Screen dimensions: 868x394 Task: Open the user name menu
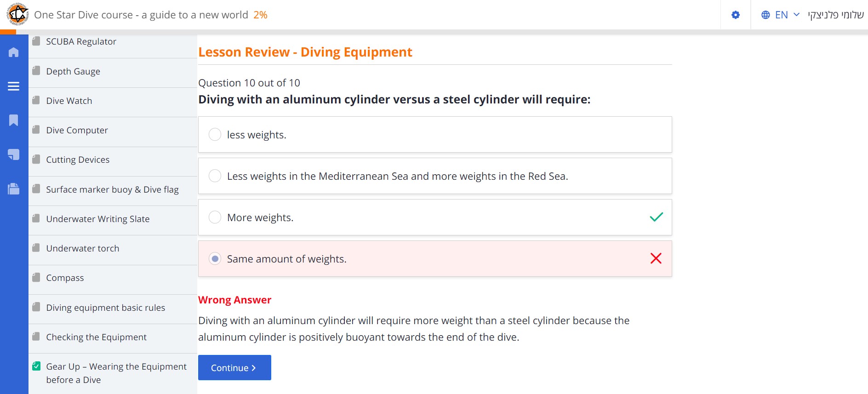click(x=836, y=15)
